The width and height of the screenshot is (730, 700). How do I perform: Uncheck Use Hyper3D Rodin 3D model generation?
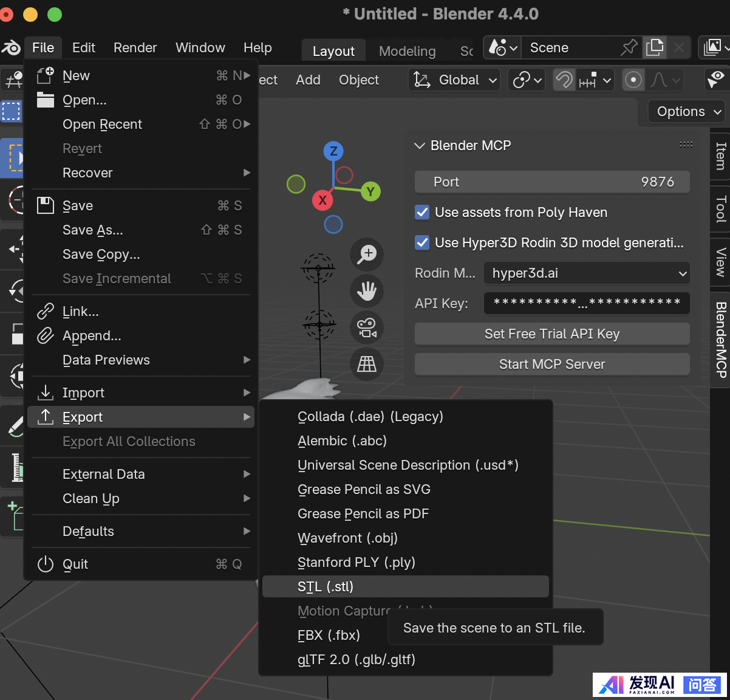(422, 242)
